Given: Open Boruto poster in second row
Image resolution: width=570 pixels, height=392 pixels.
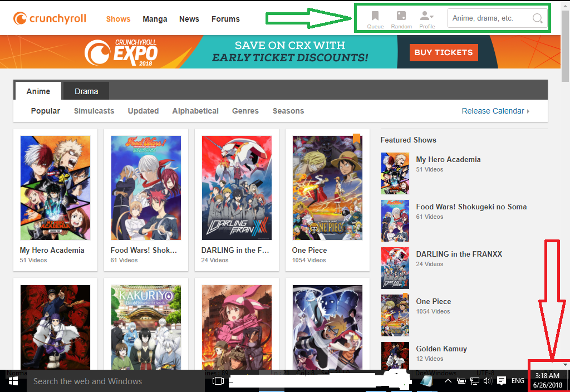Looking at the screenshot, I should 327,327.
